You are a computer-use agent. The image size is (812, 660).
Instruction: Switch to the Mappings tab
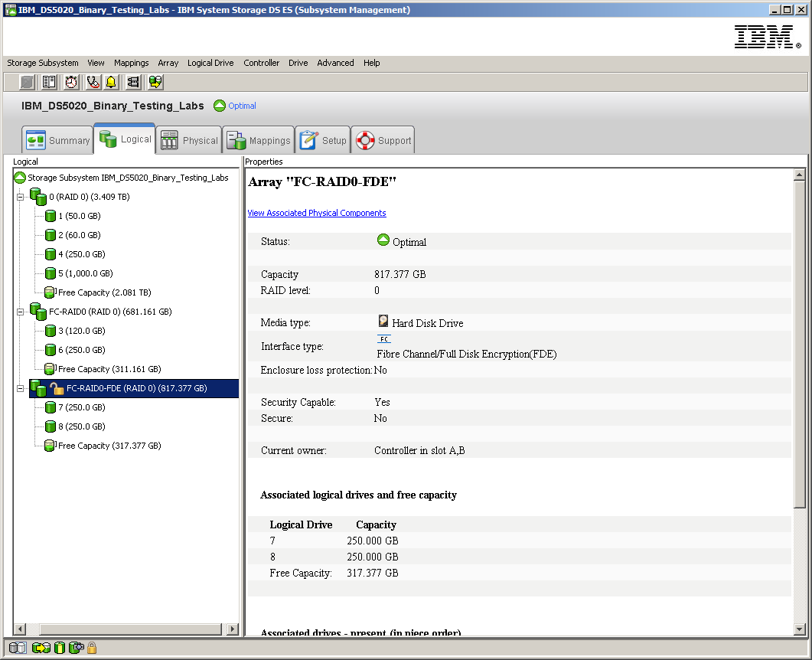click(x=259, y=140)
